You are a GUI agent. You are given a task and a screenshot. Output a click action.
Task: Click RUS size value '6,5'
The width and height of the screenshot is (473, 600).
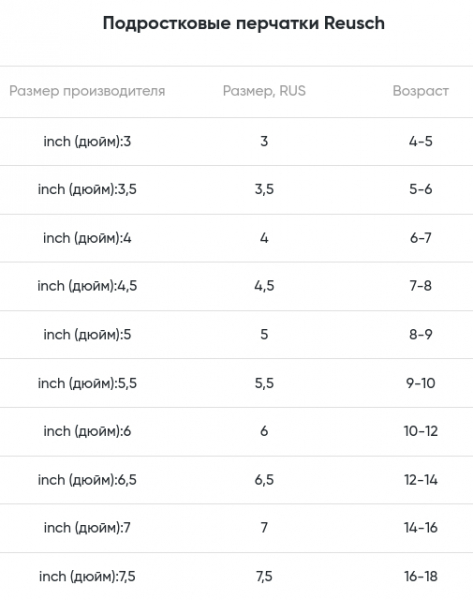pos(264,480)
